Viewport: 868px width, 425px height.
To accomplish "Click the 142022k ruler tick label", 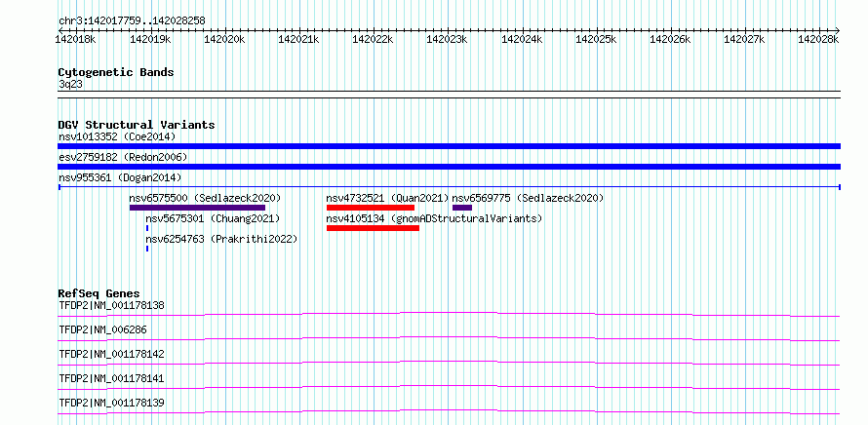I will [x=374, y=39].
